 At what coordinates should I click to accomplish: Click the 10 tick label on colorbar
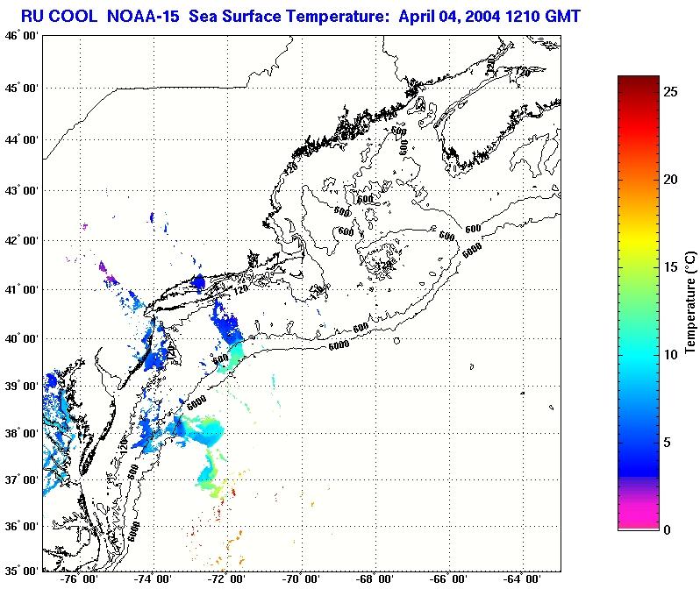point(670,354)
